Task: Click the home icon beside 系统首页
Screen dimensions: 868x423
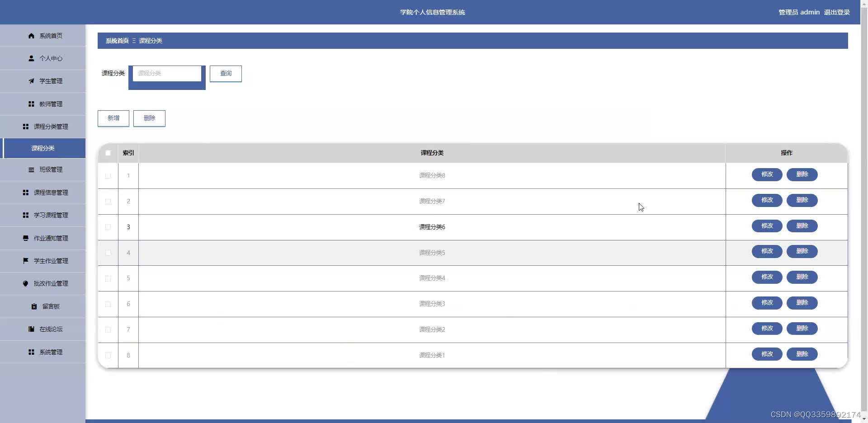Action: coord(31,36)
